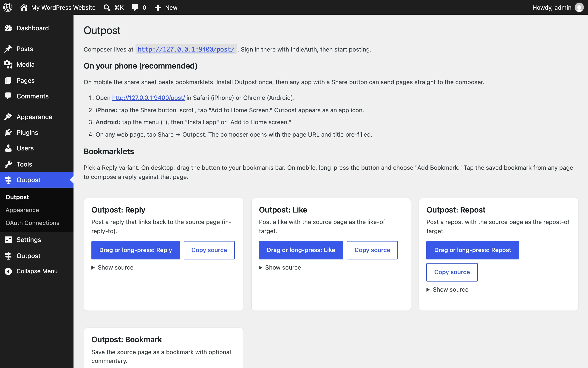Click the Media icon in sidebar
Viewport: 588px width, 368px height.
point(8,64)
